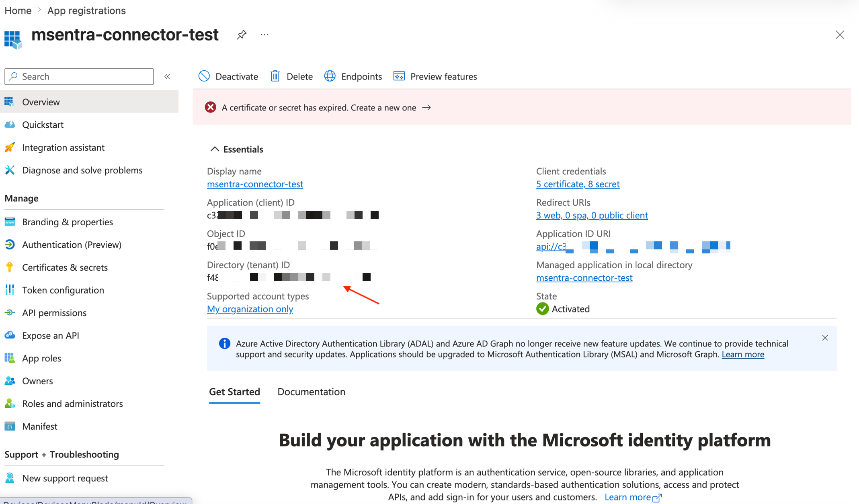Click the New support request icon
This screenshot has width=859, height=504.
pos(10,478)
